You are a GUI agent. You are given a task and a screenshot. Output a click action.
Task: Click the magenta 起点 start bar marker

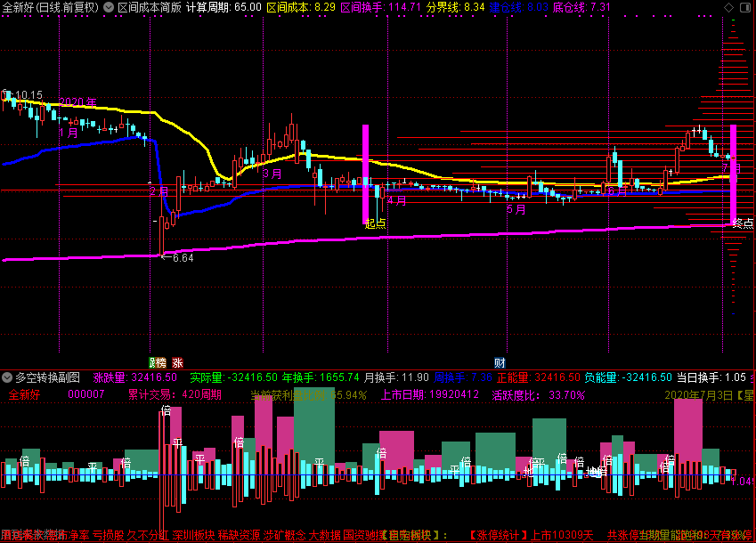(x=365, y=174)
